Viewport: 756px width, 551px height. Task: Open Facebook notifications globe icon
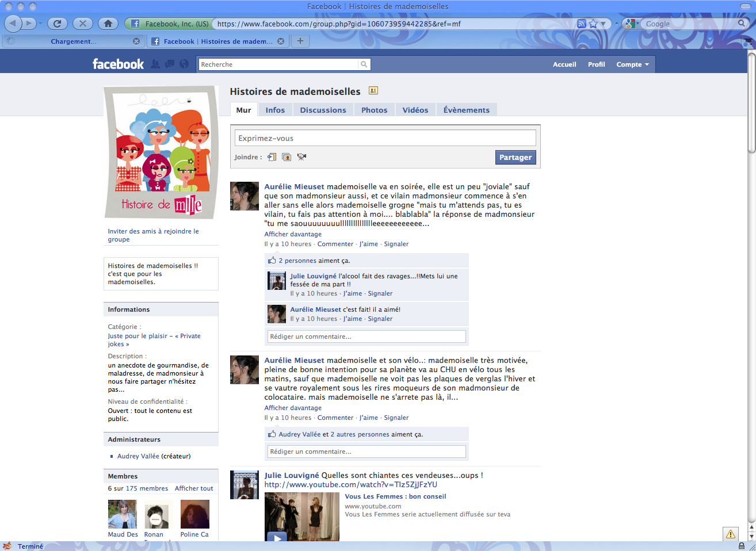[184, 64]
